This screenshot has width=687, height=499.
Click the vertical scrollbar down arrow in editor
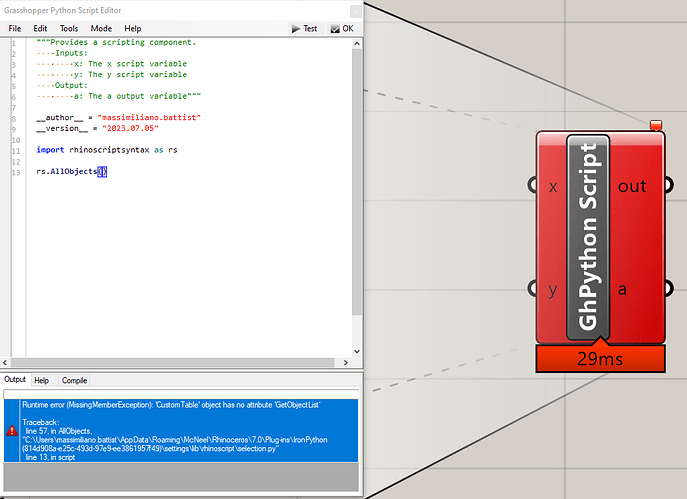click(357, 351)
